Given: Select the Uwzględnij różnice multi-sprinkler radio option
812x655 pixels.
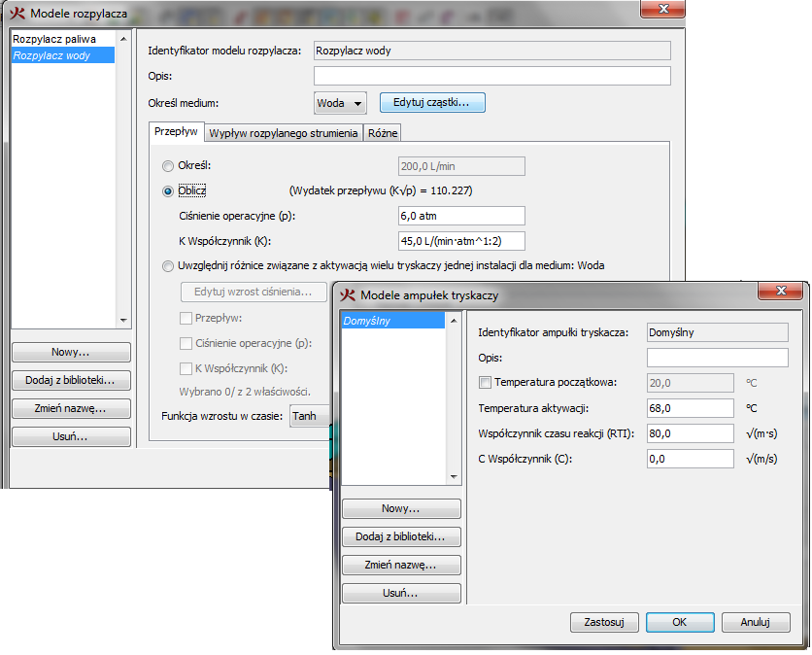Looking at the screenshot, I should click(168, 266).
